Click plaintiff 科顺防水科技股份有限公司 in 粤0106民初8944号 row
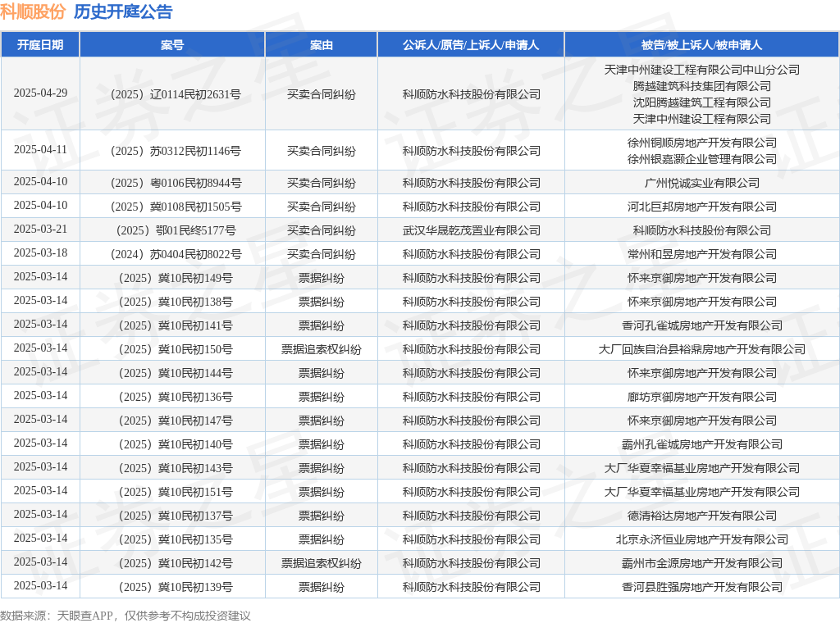 (472, 183)
